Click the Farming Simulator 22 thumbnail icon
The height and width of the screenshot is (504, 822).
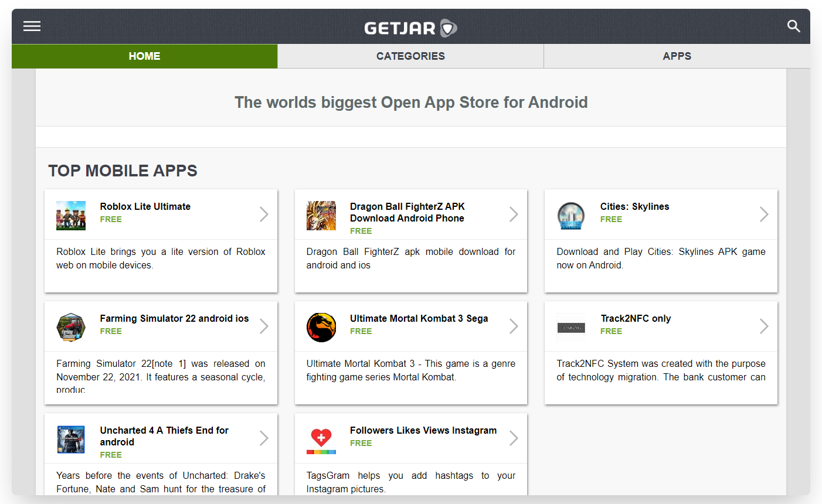click(x=71, y=326)
